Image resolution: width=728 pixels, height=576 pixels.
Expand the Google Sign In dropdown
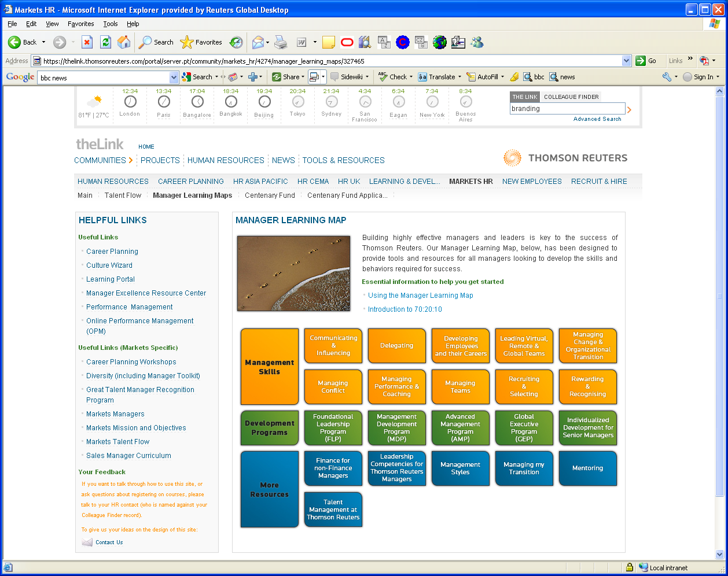(718, 77)
